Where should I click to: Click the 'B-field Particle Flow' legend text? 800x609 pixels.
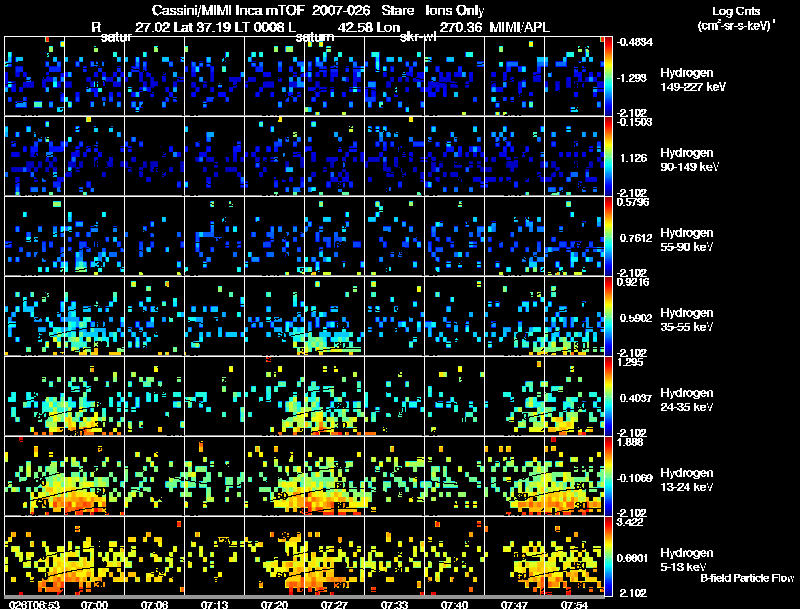(x=747, y=578)
